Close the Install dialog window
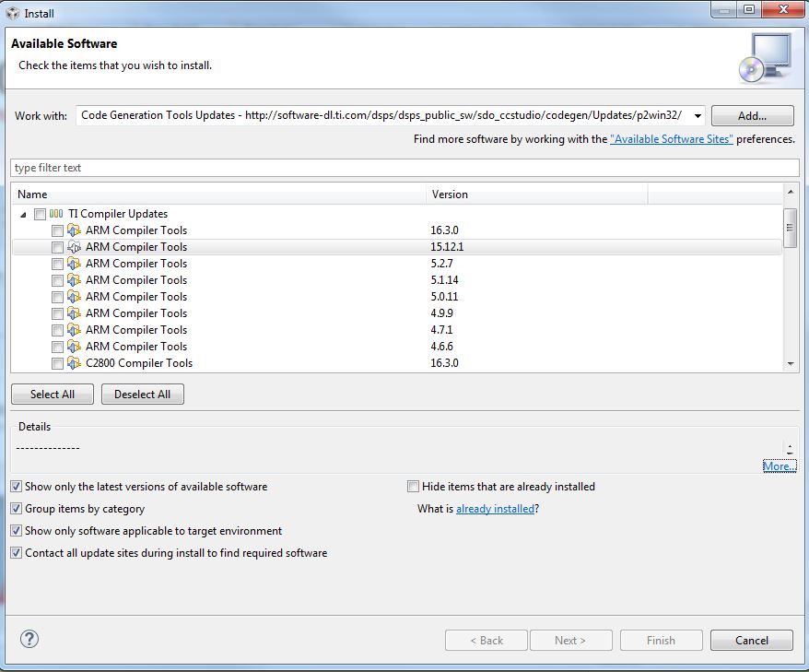The image size is (809, 672). pyautogui.click(x=783, y=9)
